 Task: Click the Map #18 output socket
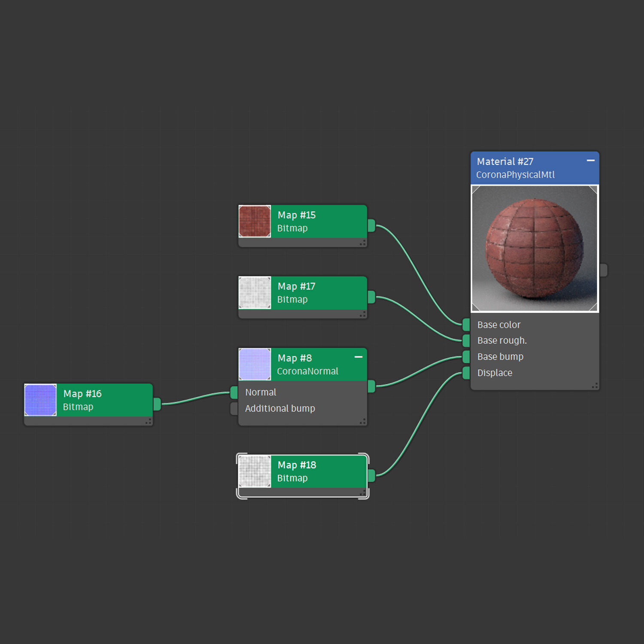point(371,476)
